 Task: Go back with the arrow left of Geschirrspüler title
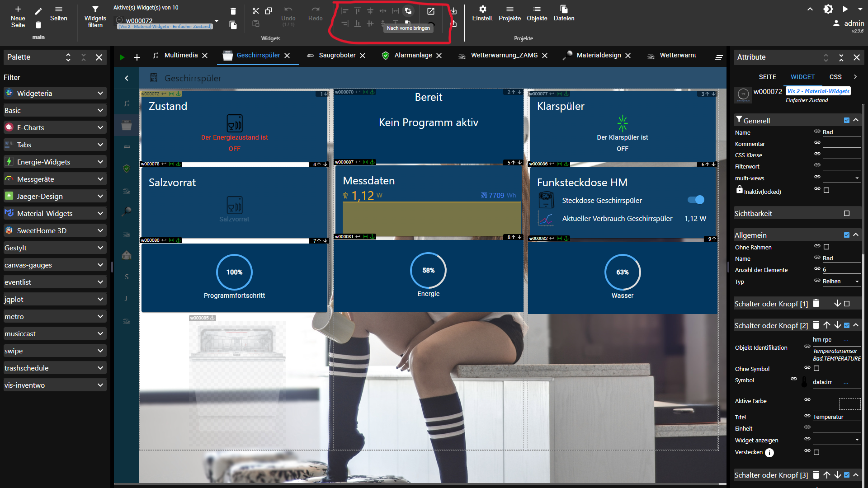(x=127, y=78)
